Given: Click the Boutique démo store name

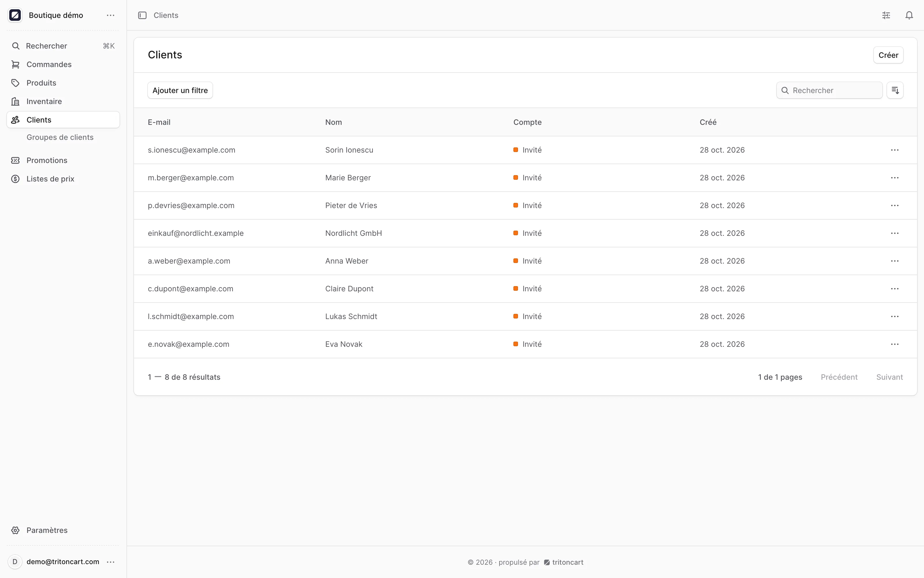Looking at the screenshot, I should (56, 15).
